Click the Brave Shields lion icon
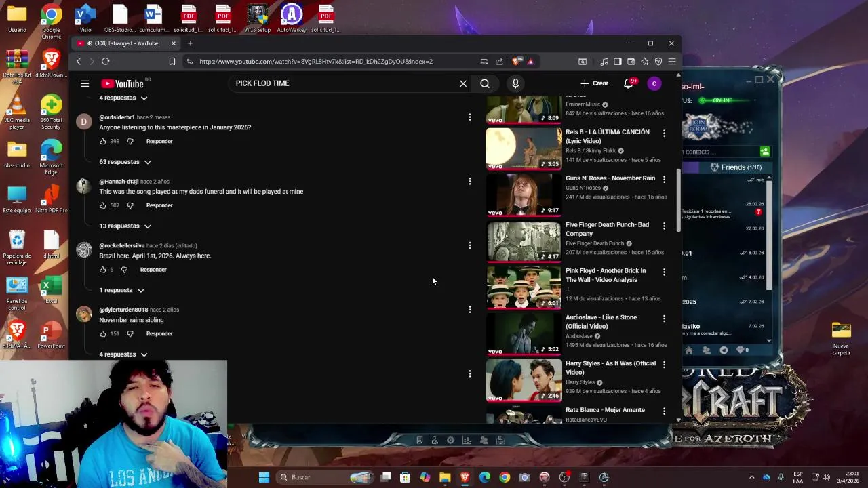Viewport: 868px width, 488px height. point(517,62)
